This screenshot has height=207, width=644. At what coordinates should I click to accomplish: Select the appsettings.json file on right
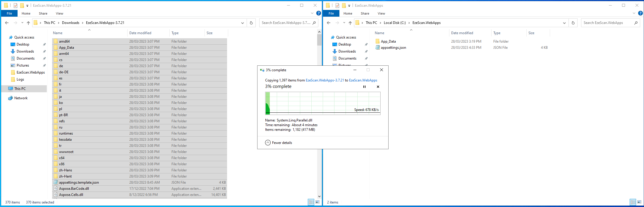pos(393,48)
